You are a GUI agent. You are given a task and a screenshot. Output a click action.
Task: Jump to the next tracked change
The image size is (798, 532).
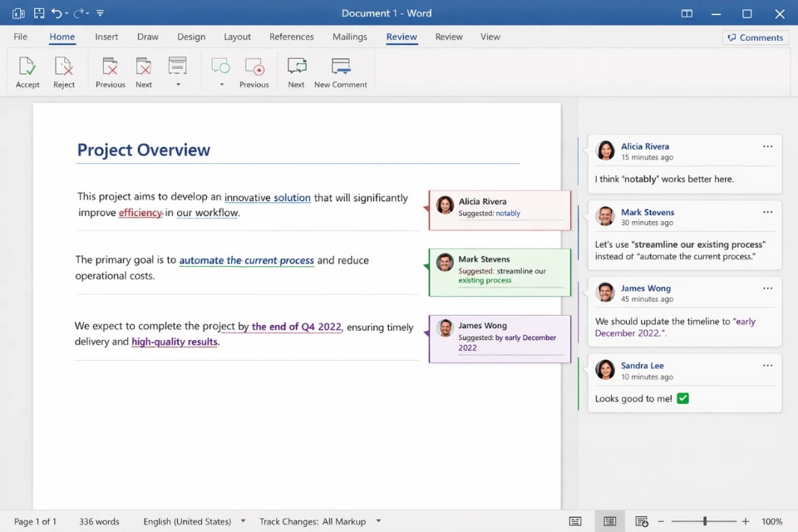click(143, 71)
